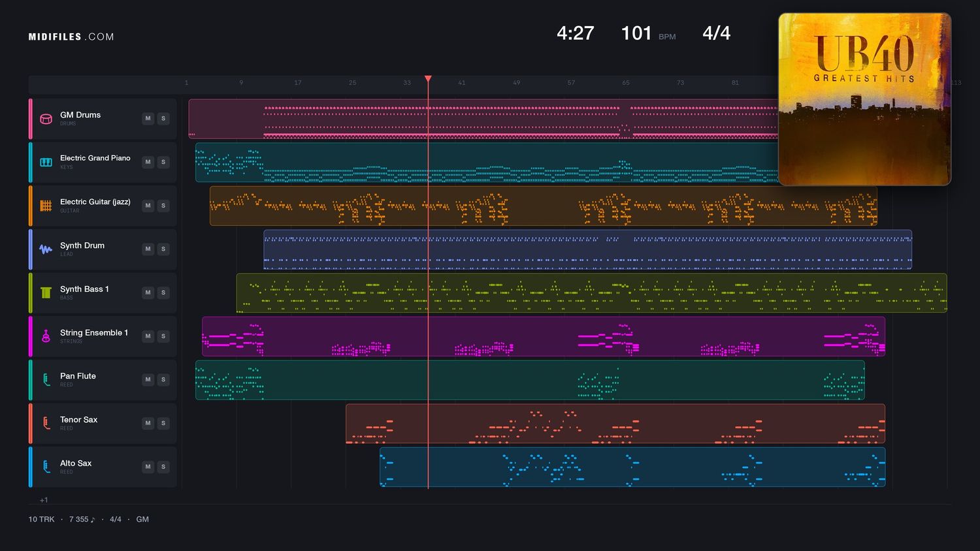Click the GM Drums drum icon
Viewport: 980px width, 551px height.
click(x=46, y=119)
